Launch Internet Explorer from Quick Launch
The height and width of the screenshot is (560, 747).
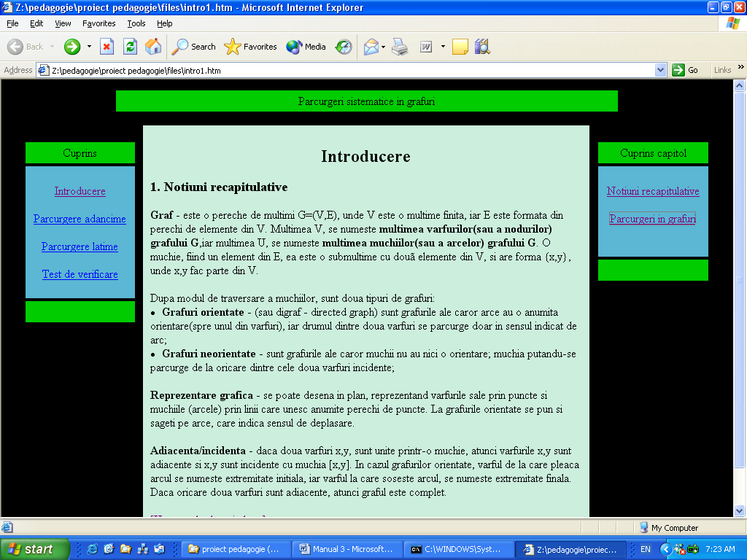coord(93,549)
